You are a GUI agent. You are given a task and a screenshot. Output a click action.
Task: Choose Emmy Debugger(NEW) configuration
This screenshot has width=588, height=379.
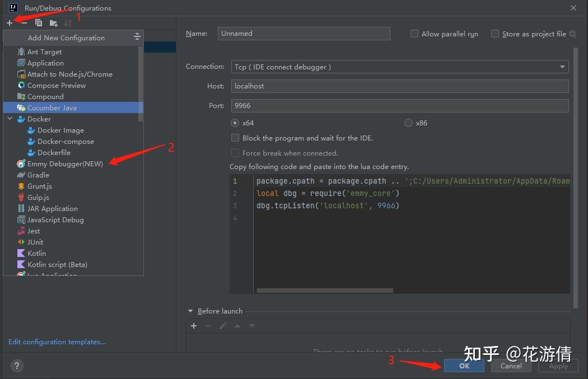[x=73, y=164]
